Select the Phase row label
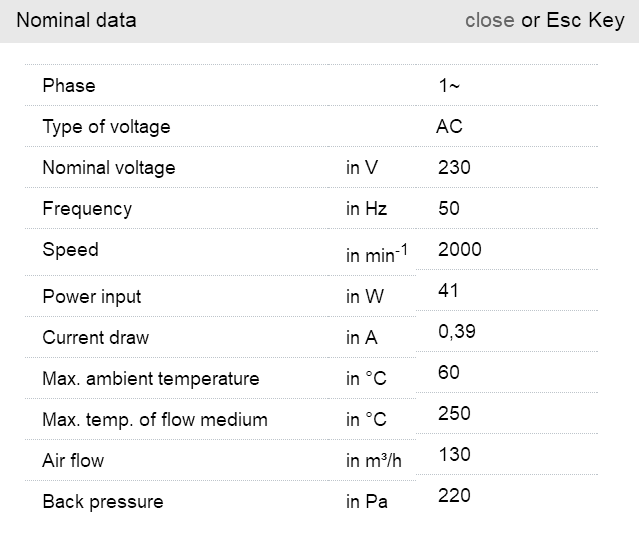 69,86
